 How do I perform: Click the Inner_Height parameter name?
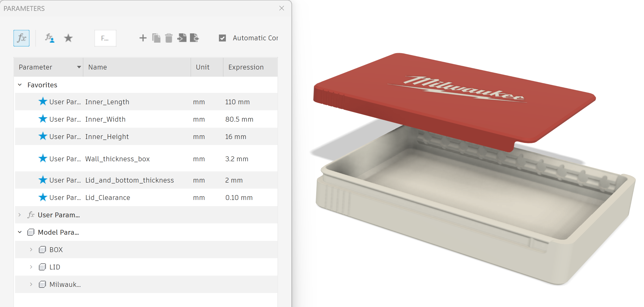(107, 137)
